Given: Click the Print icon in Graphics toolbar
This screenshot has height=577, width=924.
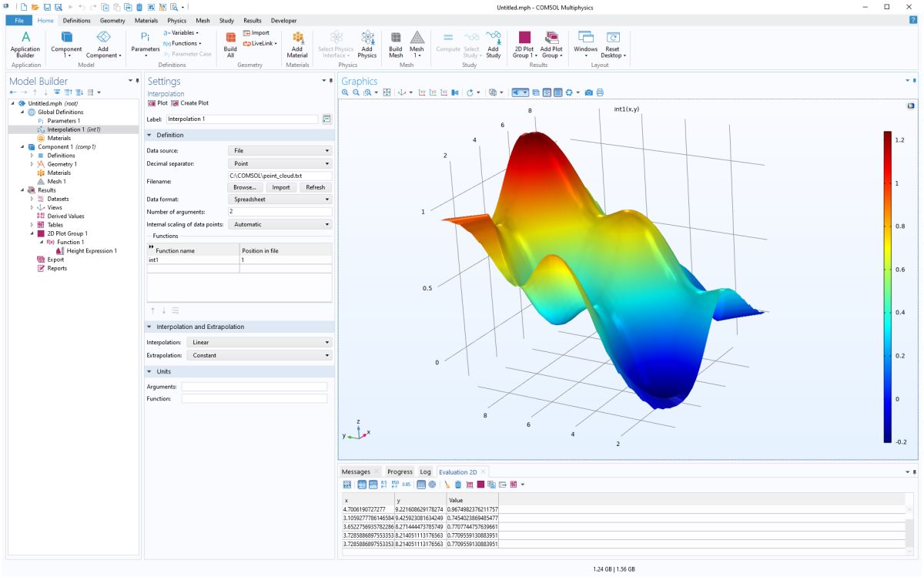Looking at the screenshot, I should 600,92.
